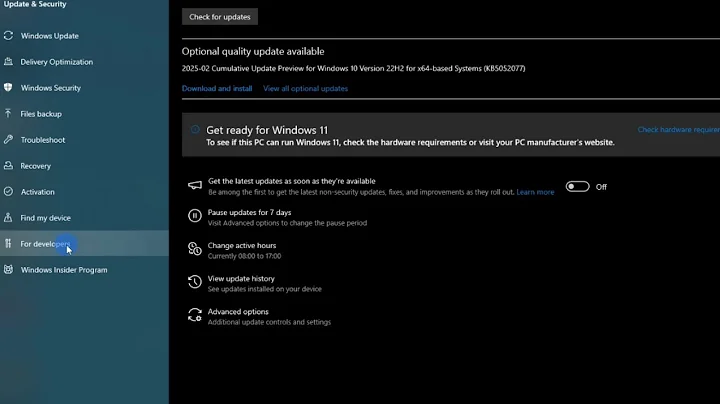Open Delivery Optimization page
This screenshot has height=404, width=720.
tap(84, 62)
